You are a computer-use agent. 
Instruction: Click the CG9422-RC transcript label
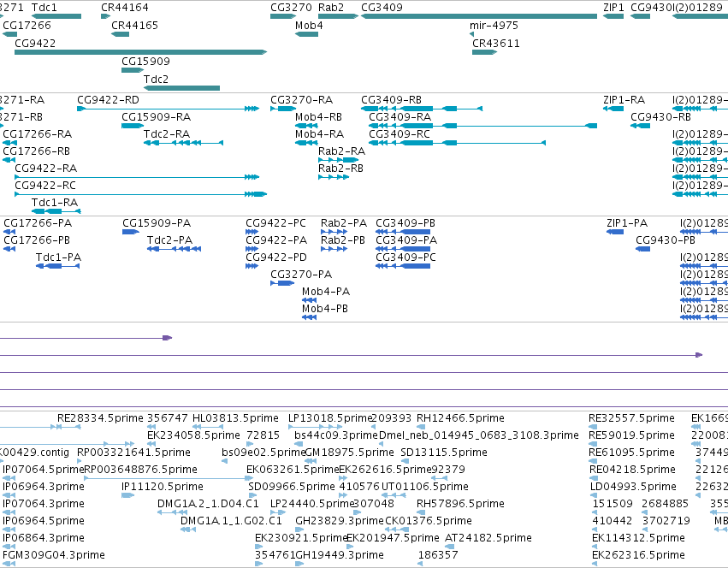click(45, 186)
